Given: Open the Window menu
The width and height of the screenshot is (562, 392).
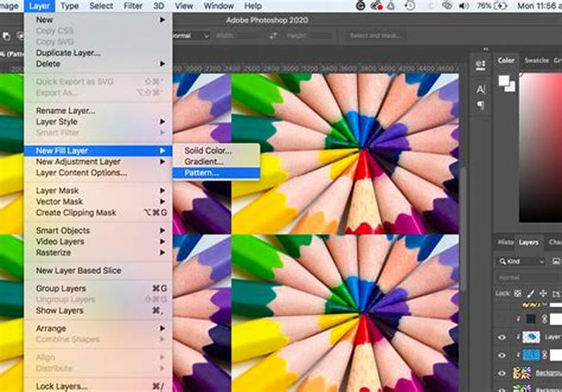Looking at the screenshot, I should click(x=218, y=6).
